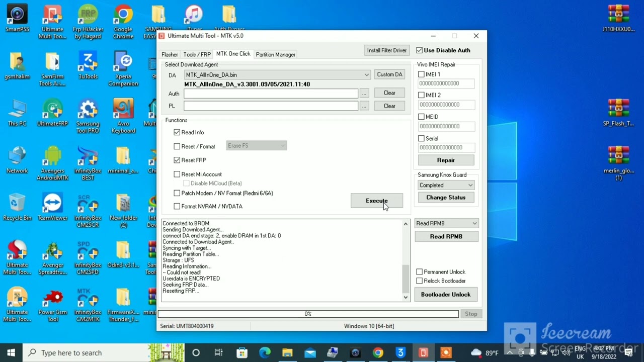Image resolution: width=644 pixels, height=362 pixels.
Task: Open File Explorer from taskbar
Action: [x=287, y=352]
